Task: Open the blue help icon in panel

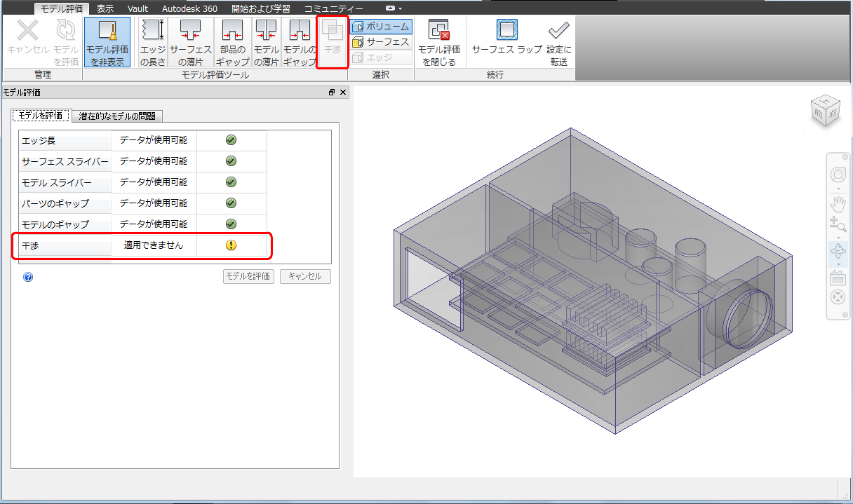Action: (x=28, y=277)
